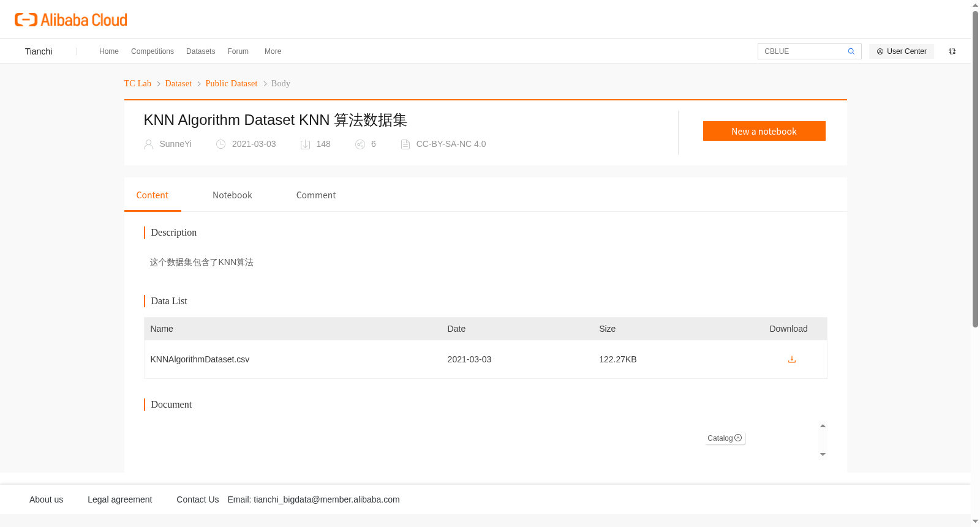Click the page vertical scrollbar thumb
This screenshot has width=980, height=527.
975,169
